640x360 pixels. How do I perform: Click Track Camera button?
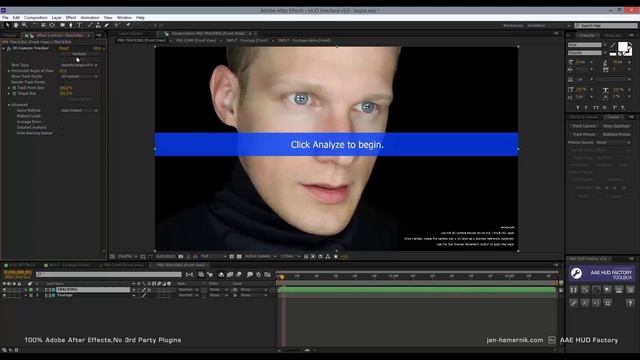point(584,126)
